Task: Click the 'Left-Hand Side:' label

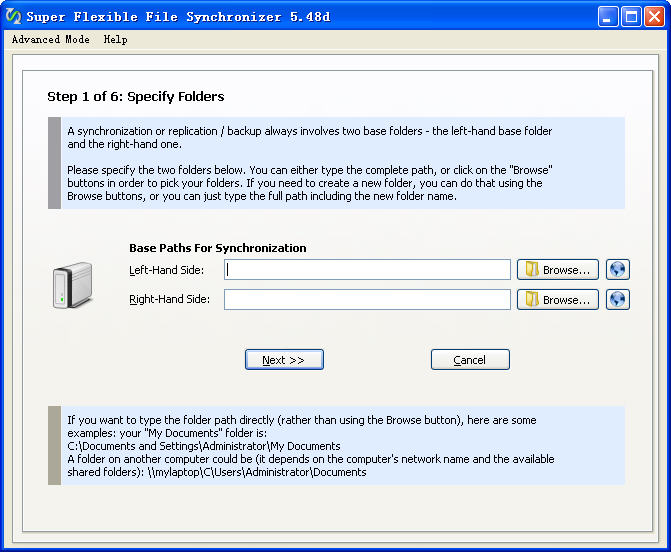Action: point(167,270)
